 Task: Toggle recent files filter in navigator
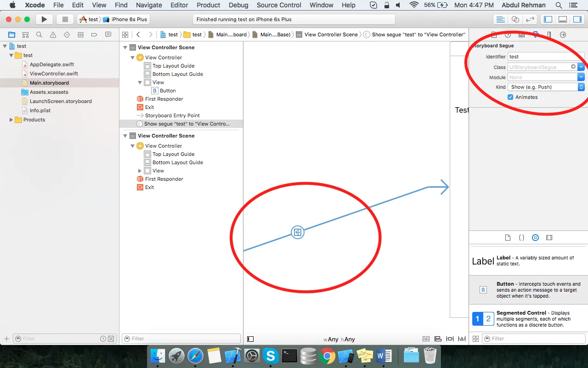click(x=103, y=339)
